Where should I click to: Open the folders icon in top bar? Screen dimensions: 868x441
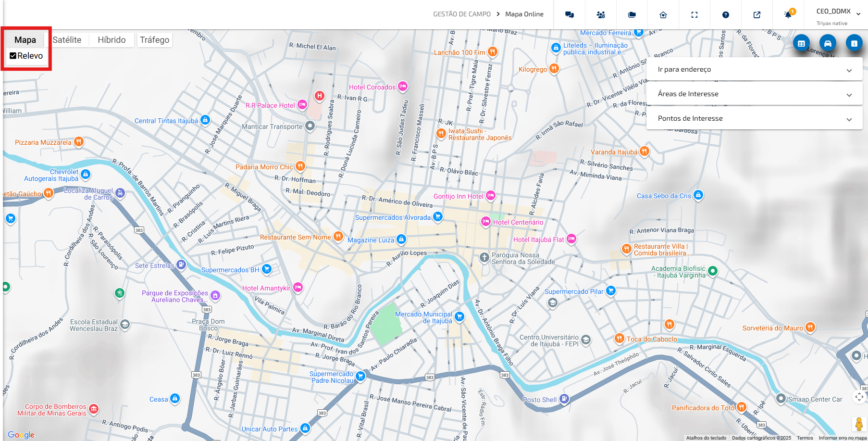632,15
